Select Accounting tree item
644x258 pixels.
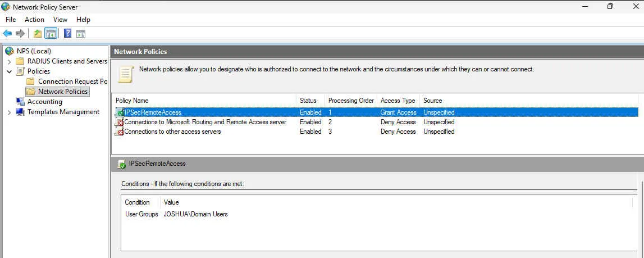[45, 102]
